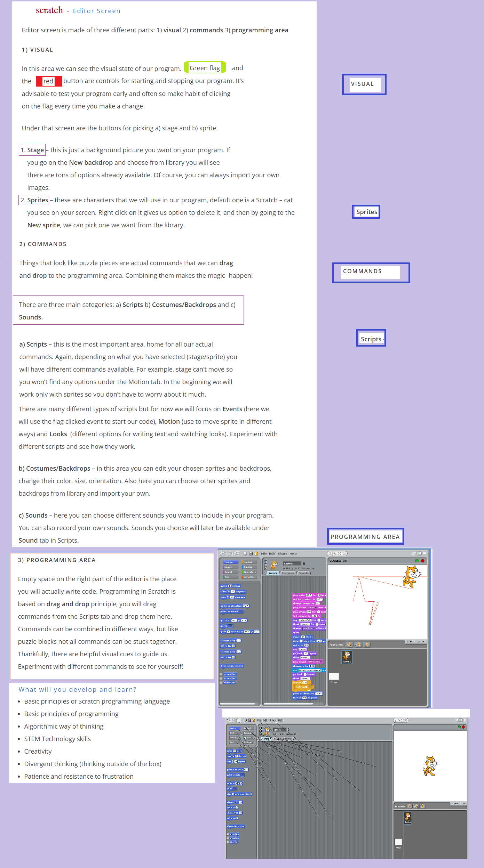This screenshot has width=484, height=868.
Task: Select Stage thumbnail in blank-script Scratch window
Action: point(398,842)
